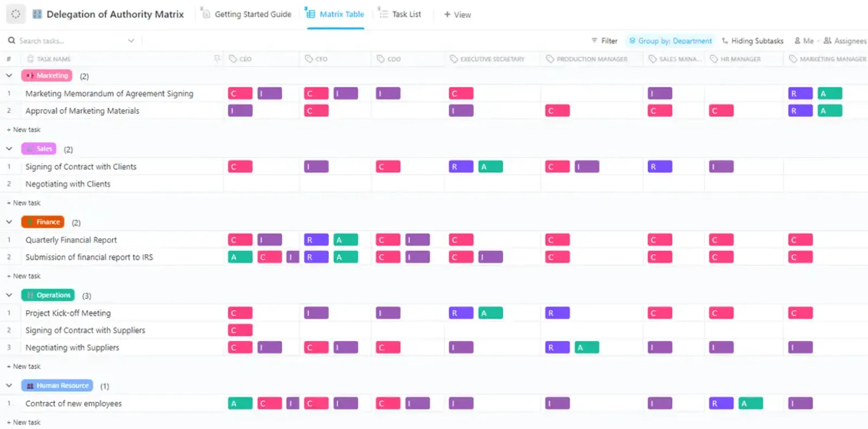Click the tag icon in Executive Secretary header

click(x=454, y=59)
